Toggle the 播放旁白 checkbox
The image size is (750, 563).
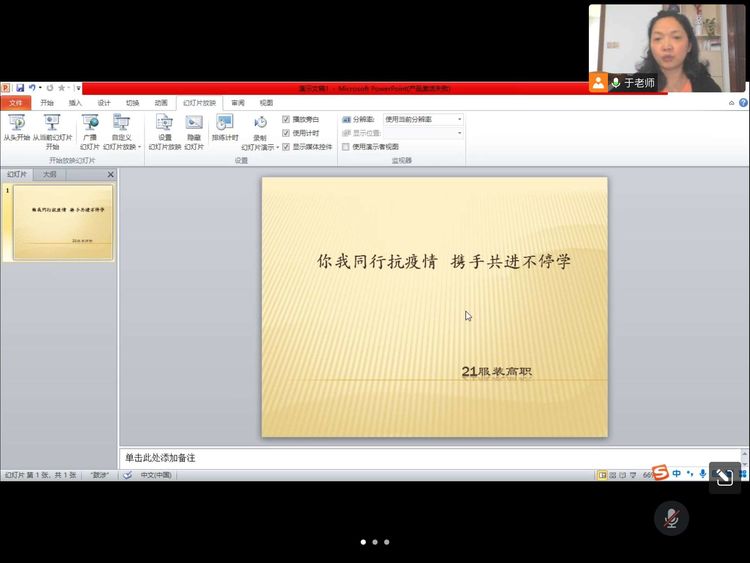click(286, 119)
